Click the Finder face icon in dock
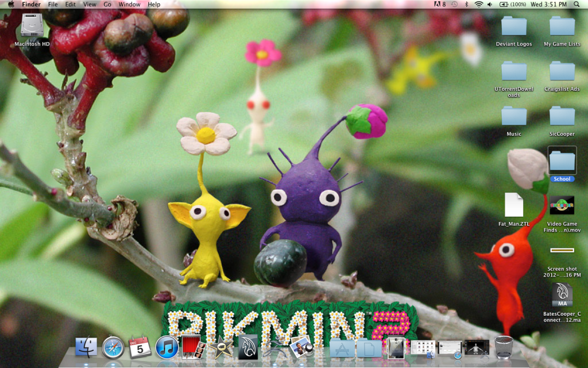This screenshot has height=368, width=588. (86, 347)
